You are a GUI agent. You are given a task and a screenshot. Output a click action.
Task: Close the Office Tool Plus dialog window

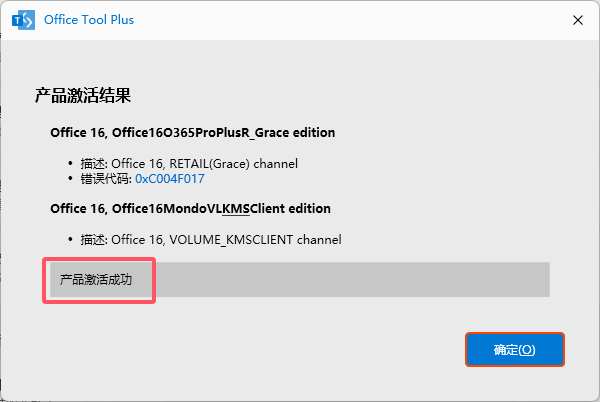pos(577,20)
